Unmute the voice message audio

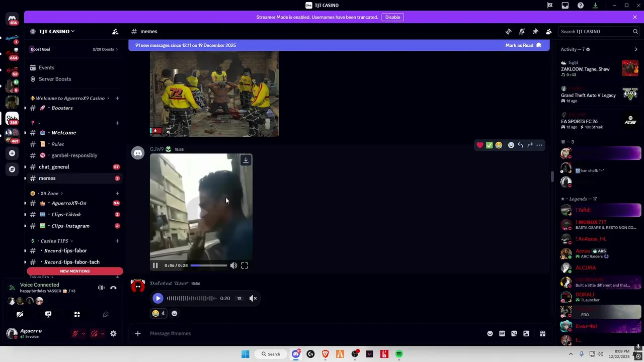[x=253, y=298]
